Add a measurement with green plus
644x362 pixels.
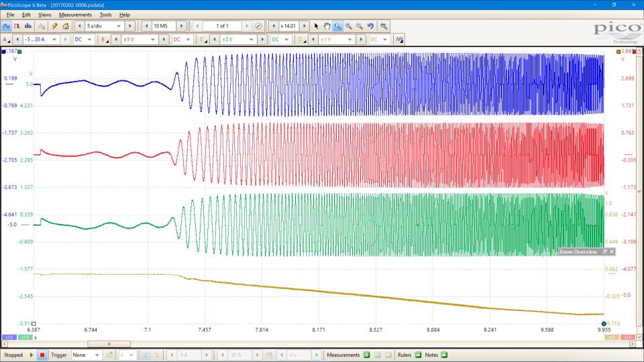(x=366, y=355)
